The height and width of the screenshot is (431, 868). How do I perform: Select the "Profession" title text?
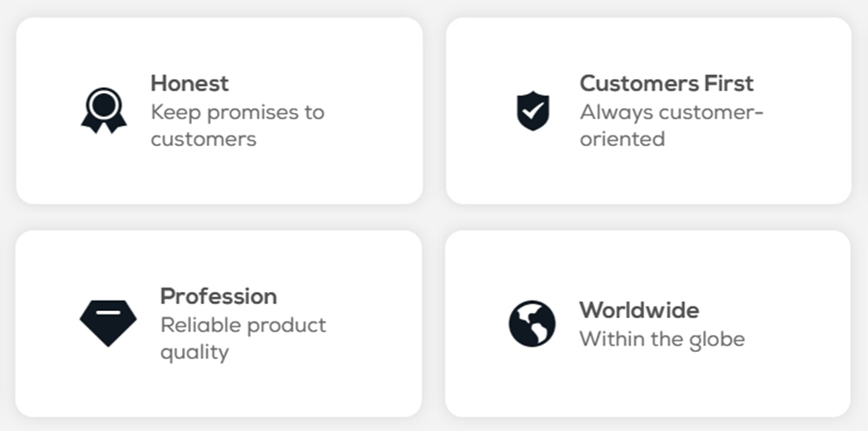[219, 296]
